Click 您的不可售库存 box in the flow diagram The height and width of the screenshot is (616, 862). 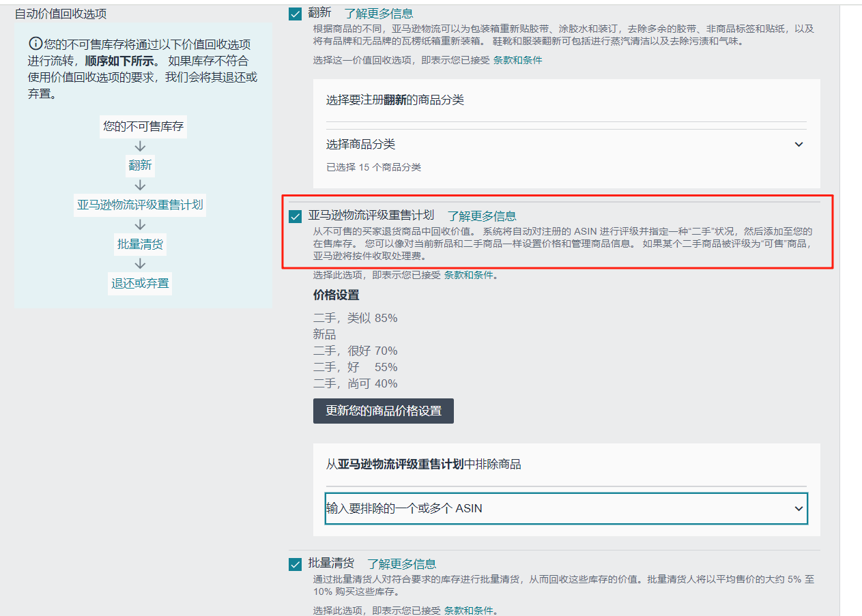(143, 126)
